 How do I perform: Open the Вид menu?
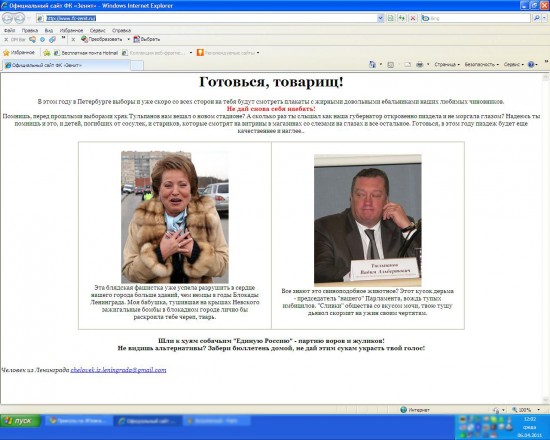[x=49, y=31]
